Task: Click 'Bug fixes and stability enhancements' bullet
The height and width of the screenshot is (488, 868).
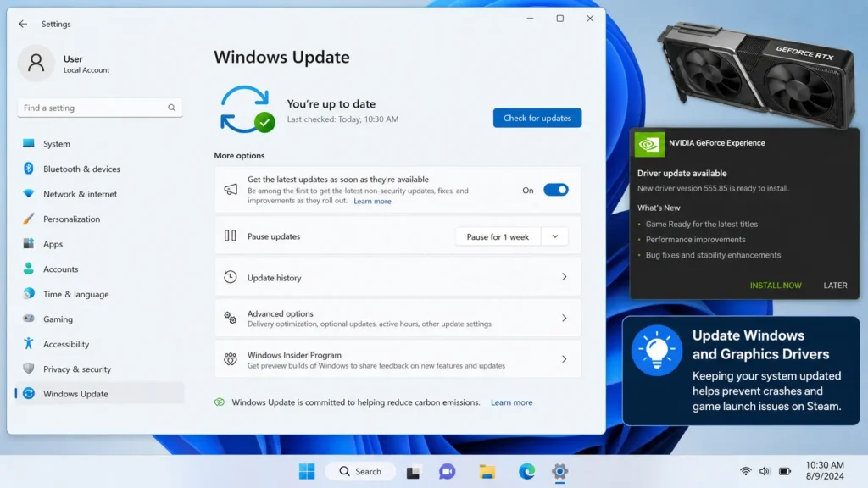Action: [713, 255]
